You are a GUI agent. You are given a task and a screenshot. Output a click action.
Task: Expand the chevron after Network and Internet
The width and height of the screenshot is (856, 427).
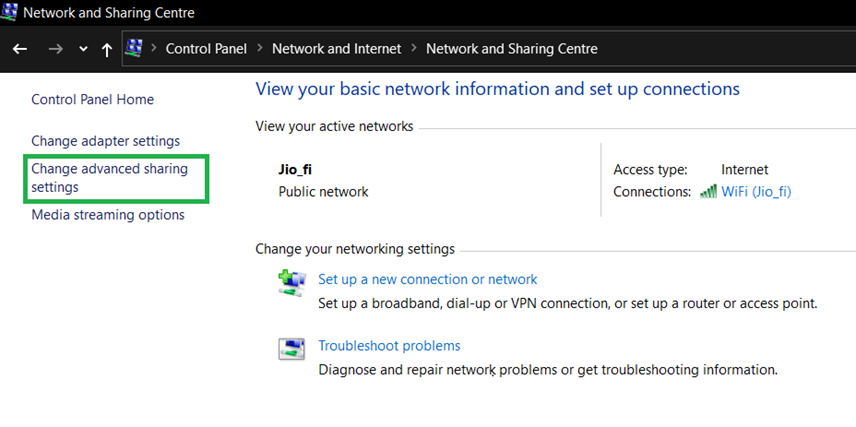(414, 49)
